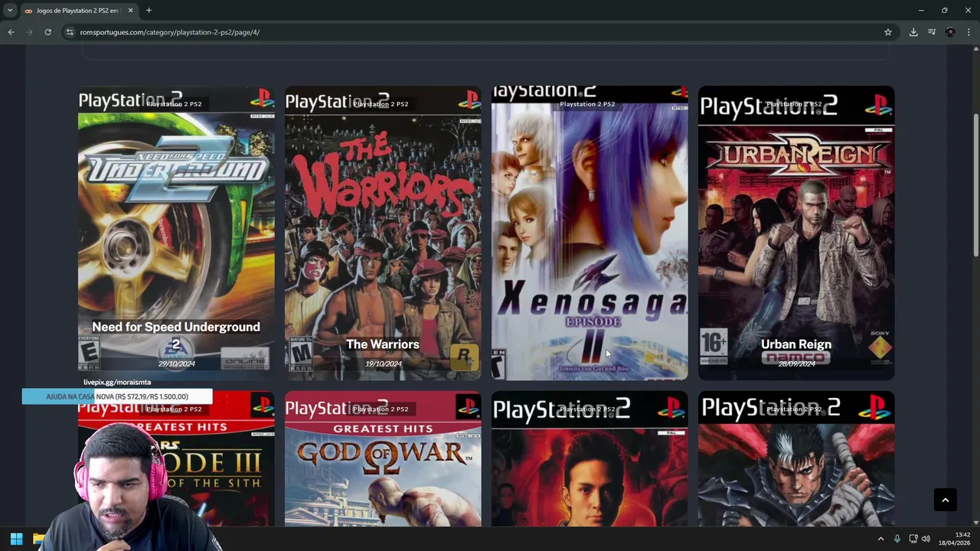Select the Jogos de Playstation 2 PS2 tab
Image resolution: width=980 pixels, height=551 pixels.
78,11
